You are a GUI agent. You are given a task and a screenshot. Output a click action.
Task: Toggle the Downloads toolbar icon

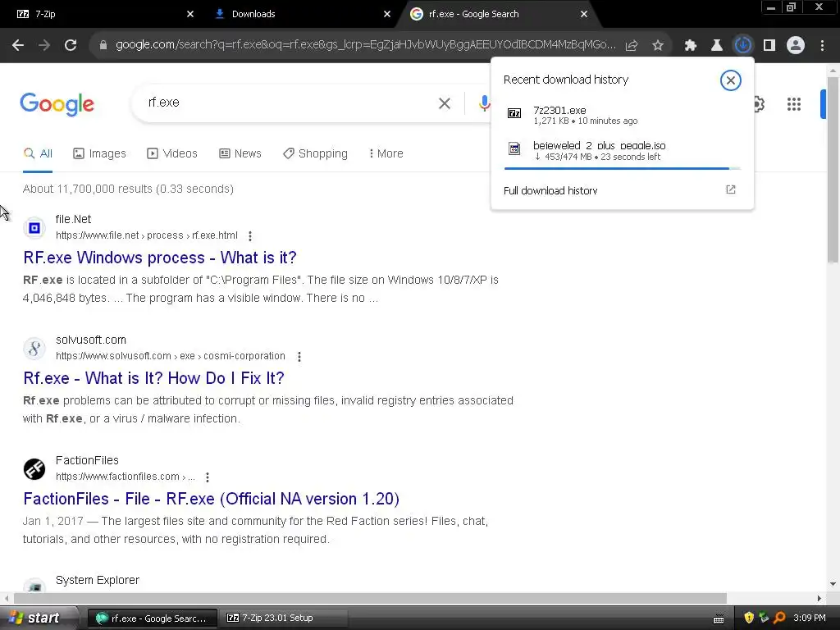tap(743, 45)
